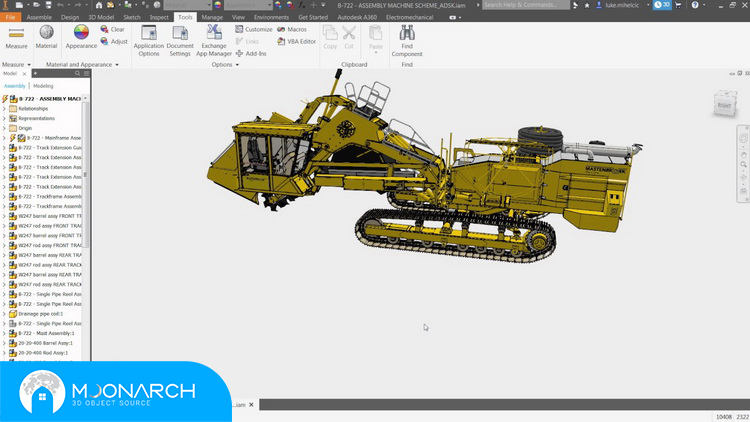The image size is (750, 422).
Task: Open the Add-Ins manager
Action: coord(251,54)
